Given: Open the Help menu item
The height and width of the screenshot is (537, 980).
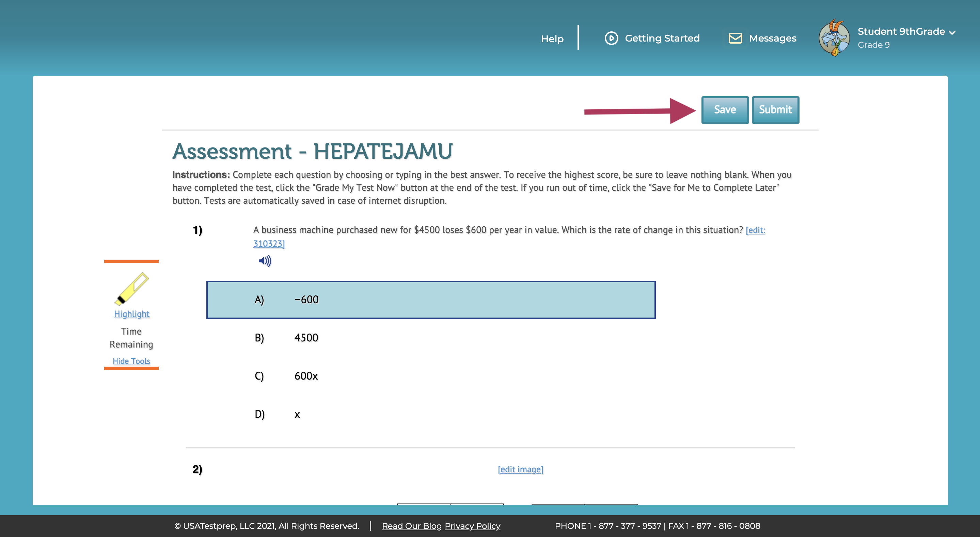Looking at the screenshot, I should (552, 39).
